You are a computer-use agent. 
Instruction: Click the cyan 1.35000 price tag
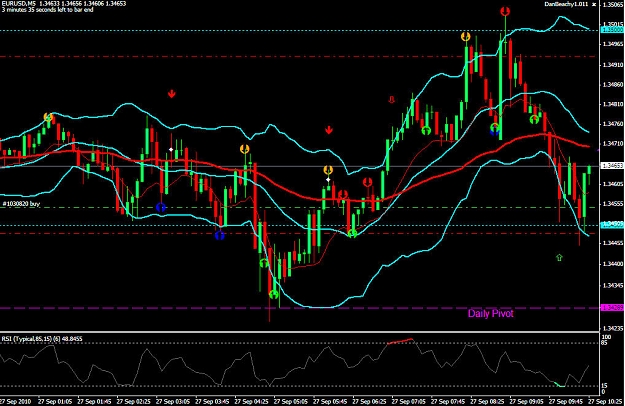pos(612,30)
